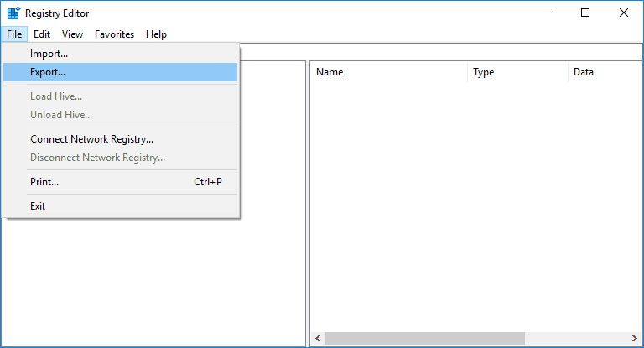Click Connect Network Registry... menu entry
Screen dimensions: 644x348
[x=91, y=139]
